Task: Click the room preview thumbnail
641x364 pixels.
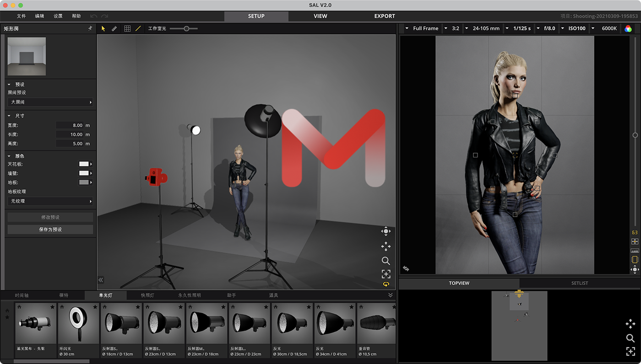Action: tap(27, 56)
